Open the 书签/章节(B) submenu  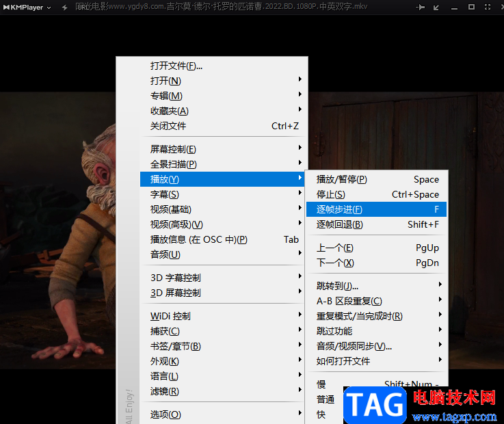pos(222,346)
